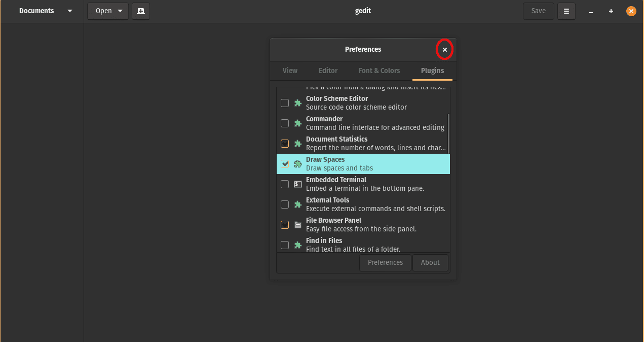Select 'Embed a terminal in the bottom pane.'
The image size is (644, 342).
[x=365, y=188]
